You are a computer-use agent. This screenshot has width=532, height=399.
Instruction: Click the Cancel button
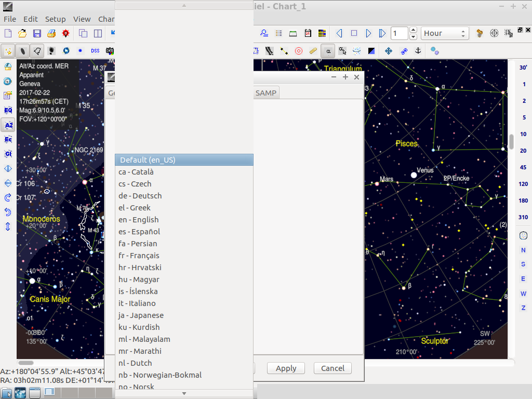click(332, 368)
